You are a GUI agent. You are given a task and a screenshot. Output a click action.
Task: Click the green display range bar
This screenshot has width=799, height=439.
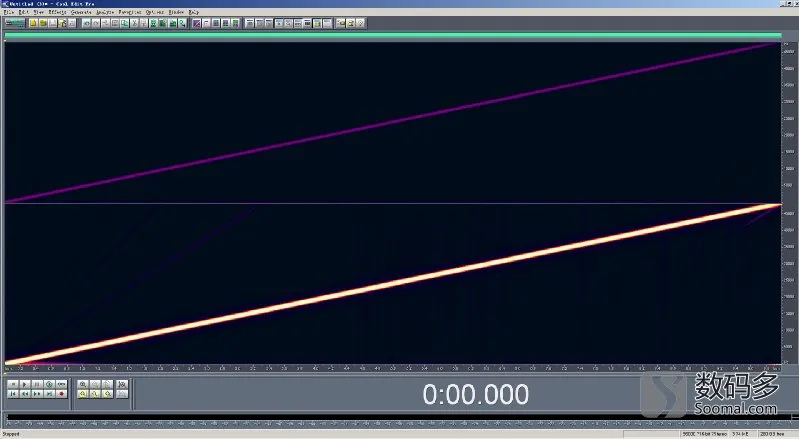393,35
